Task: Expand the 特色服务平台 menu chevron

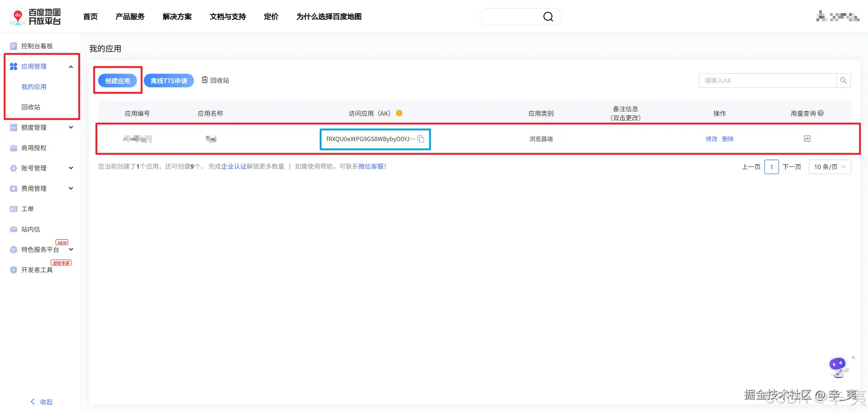Action: tap(71, 250)
